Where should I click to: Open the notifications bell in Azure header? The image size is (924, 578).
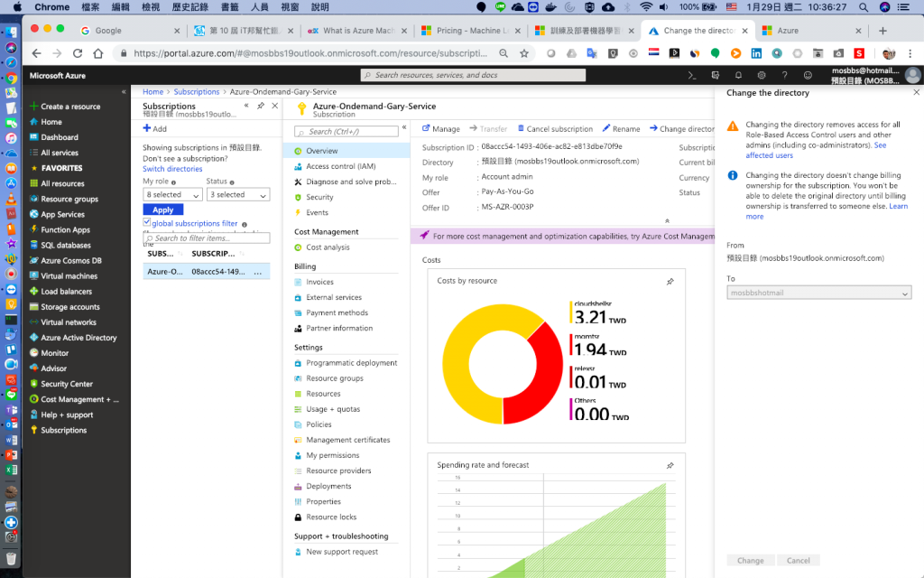(738, 75)
